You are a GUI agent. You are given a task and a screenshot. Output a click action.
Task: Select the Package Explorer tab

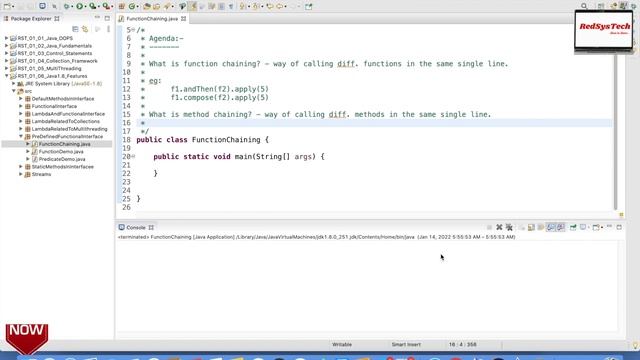pos(31,18)
